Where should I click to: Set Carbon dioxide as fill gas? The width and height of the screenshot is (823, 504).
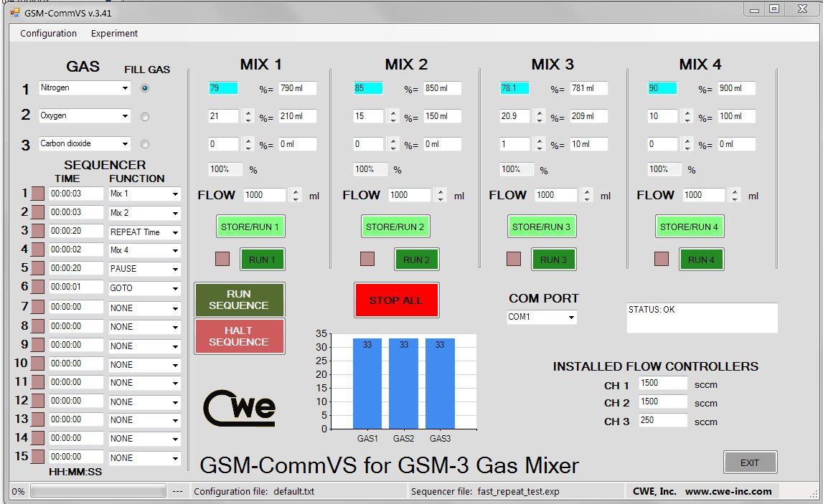pos(145,144)
